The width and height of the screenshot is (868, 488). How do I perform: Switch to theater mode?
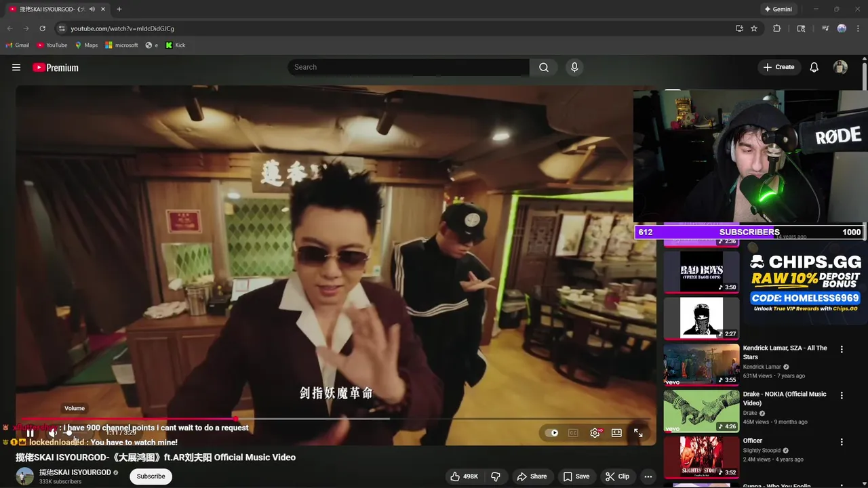click(616, 433)
